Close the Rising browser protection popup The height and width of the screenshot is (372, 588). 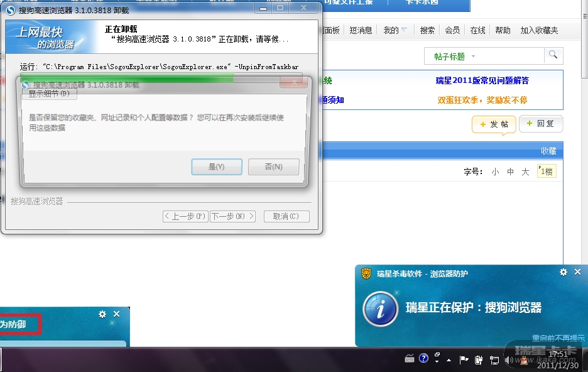(577, 272)
